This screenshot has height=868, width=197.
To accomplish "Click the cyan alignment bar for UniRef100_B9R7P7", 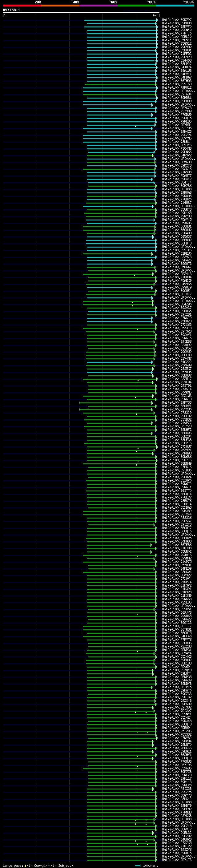I will [x=121, y=20].
